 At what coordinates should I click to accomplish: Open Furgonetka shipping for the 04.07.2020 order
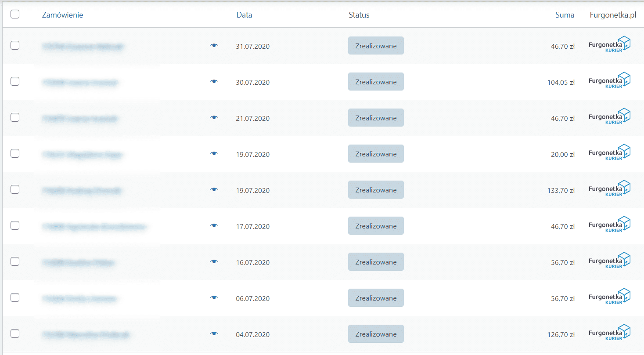tap(609, 333)
